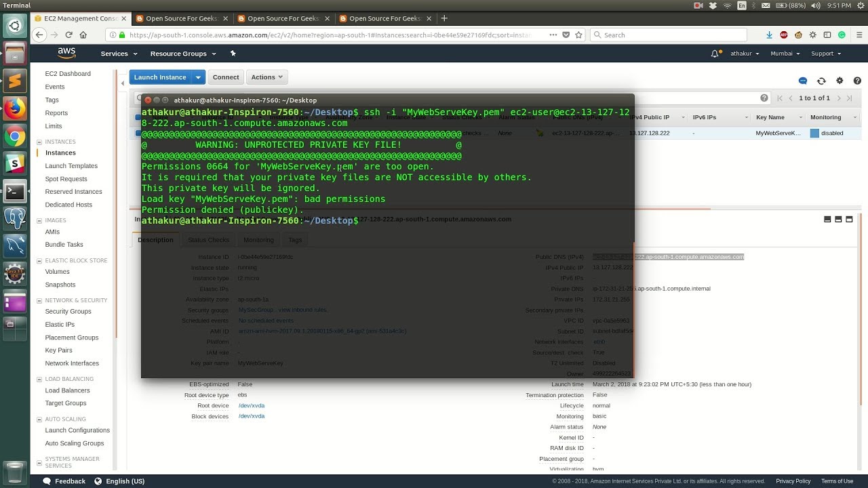Screen dimensions: 868x488
Task: Expand the Resource Groups menu
Action: coord(182,54)
